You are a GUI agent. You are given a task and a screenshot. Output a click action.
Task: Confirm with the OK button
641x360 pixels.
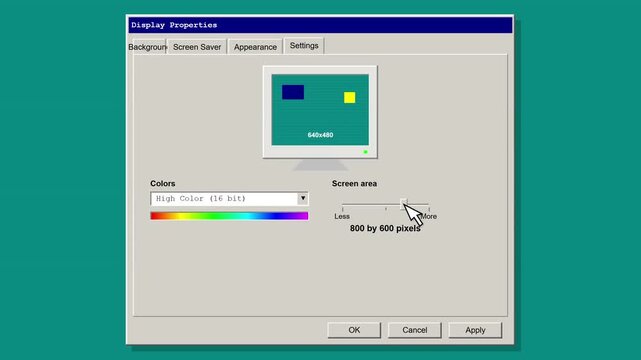(354, 330)
